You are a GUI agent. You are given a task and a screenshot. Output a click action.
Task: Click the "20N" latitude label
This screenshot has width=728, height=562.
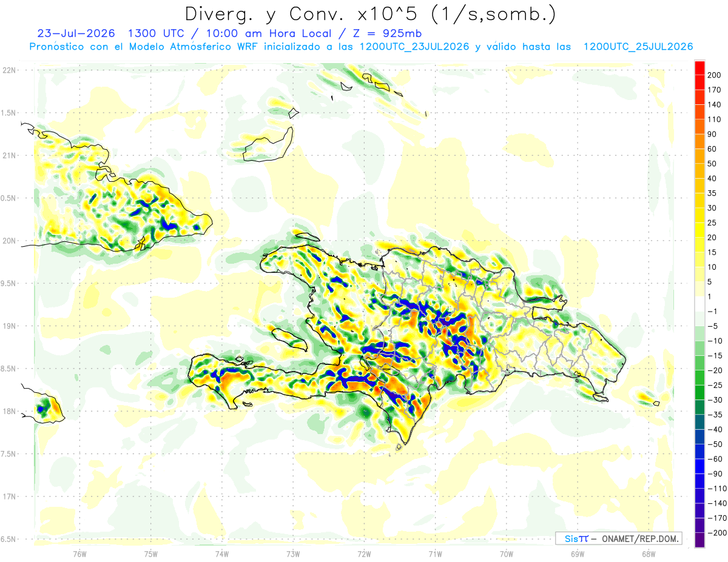coord(8,241)
